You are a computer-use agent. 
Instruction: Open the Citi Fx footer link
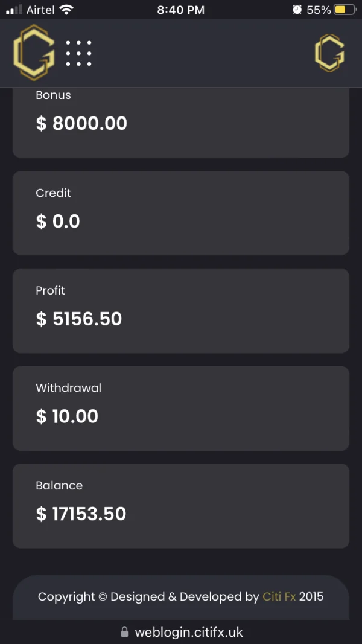(279, 596)
